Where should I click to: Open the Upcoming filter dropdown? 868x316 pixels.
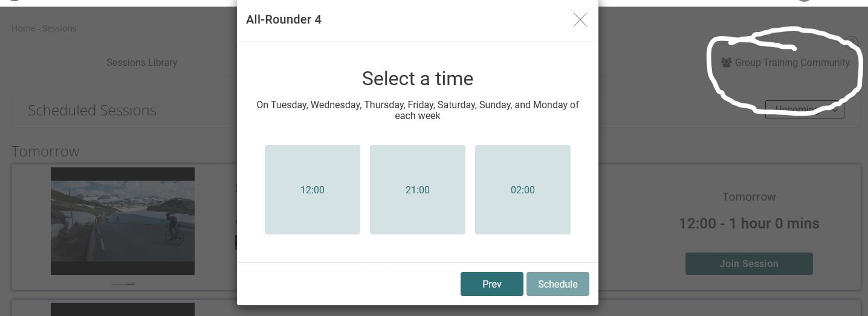(x=805, y=109)
